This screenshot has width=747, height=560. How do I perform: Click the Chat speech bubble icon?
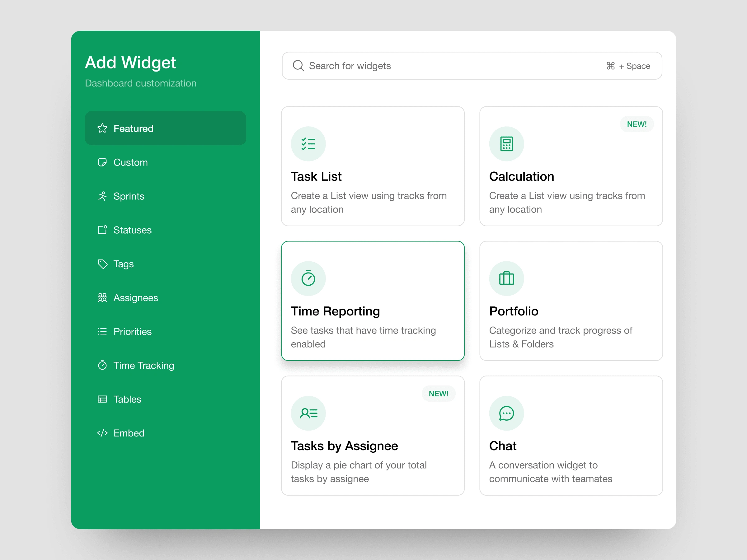tap(506, 413)
